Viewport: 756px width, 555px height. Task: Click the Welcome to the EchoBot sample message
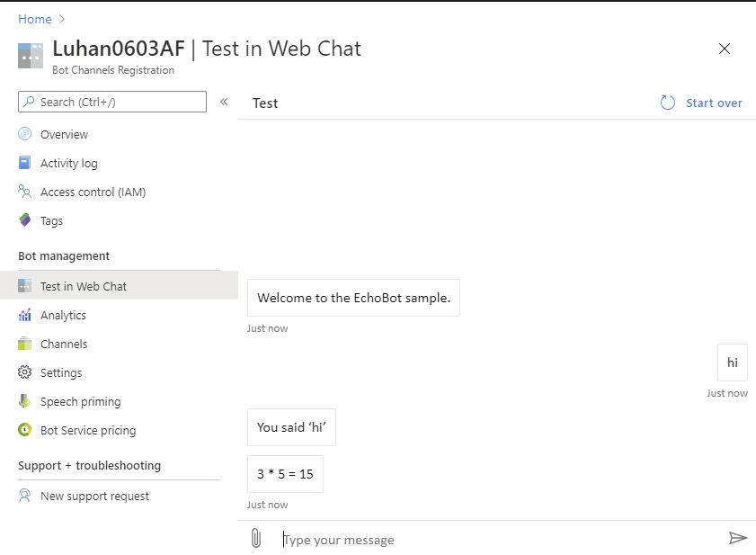(353, 298)
